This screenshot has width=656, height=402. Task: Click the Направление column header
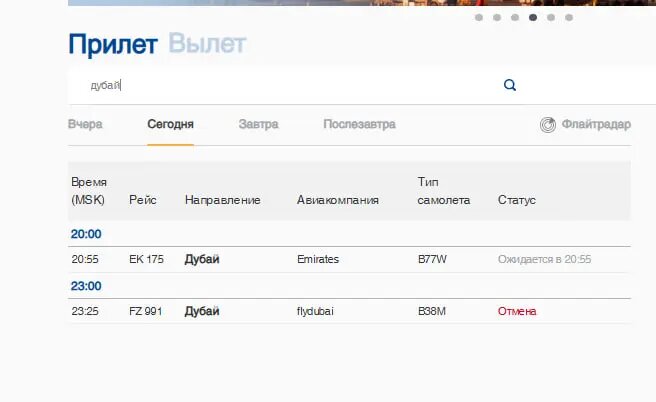[223, 200]
